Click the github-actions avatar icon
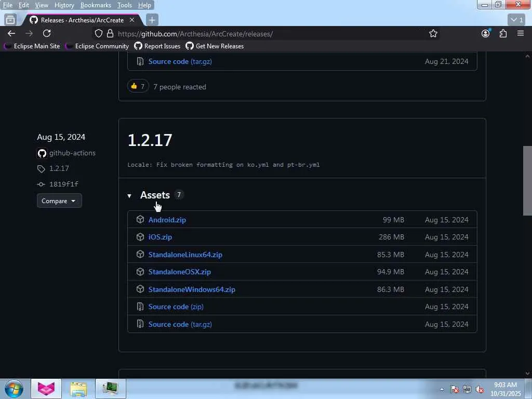 click(x=42, y=153)
